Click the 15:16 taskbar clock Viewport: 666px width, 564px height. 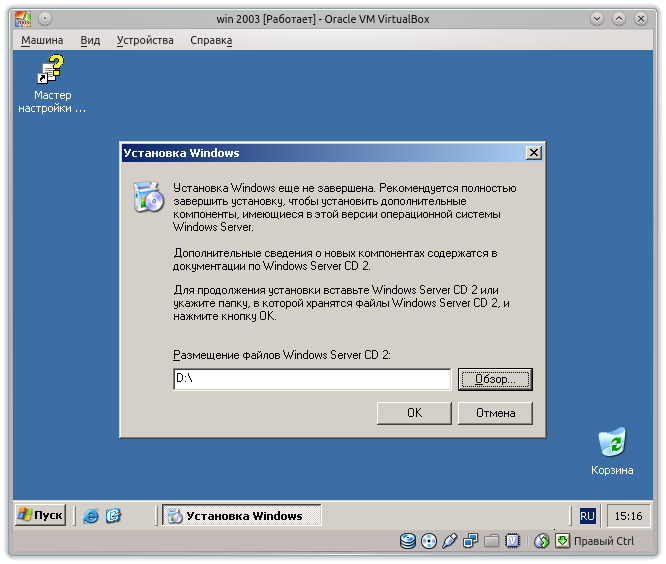tap(628, 516)
